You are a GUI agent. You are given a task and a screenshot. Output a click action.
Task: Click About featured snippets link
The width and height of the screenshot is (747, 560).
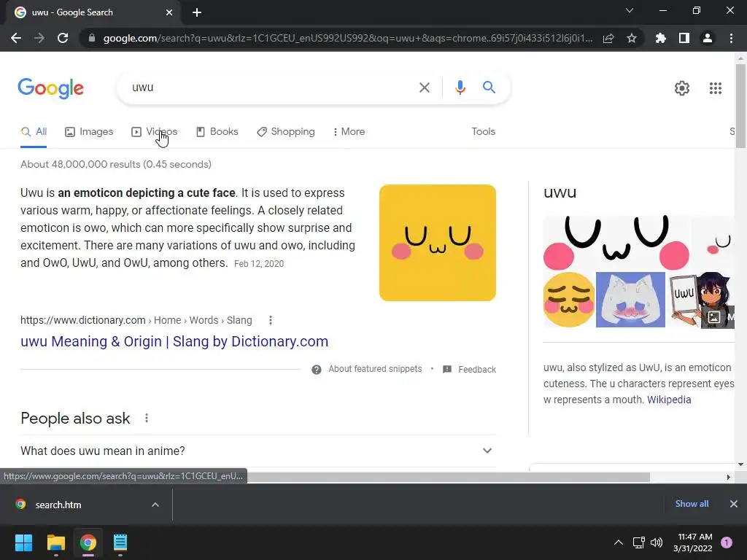tap(375, 369)
